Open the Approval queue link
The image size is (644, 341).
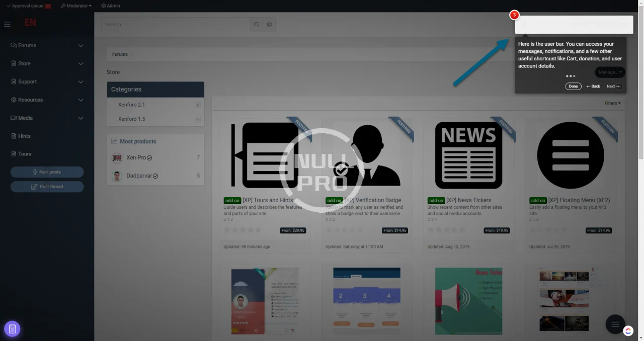[x=29, y=6]
